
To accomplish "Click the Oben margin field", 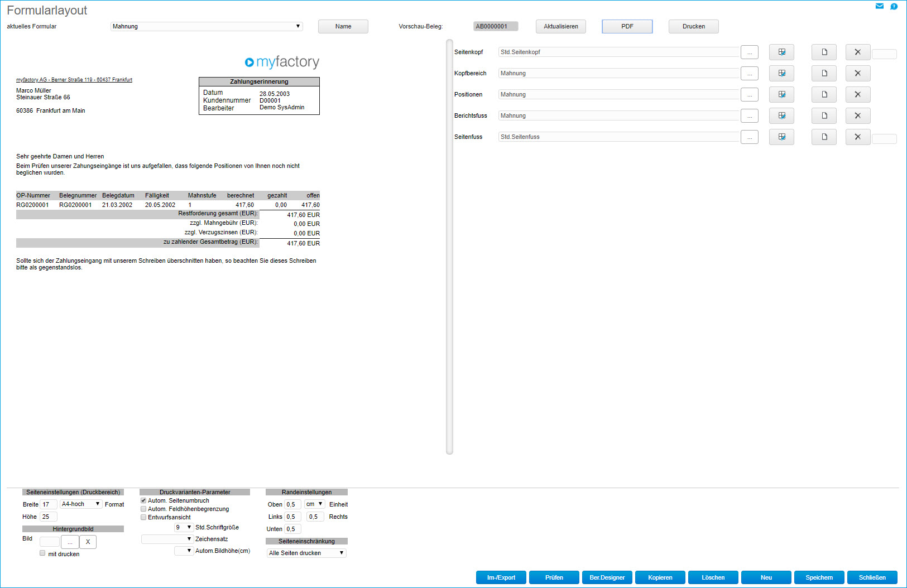I will (x=293, y=504).
